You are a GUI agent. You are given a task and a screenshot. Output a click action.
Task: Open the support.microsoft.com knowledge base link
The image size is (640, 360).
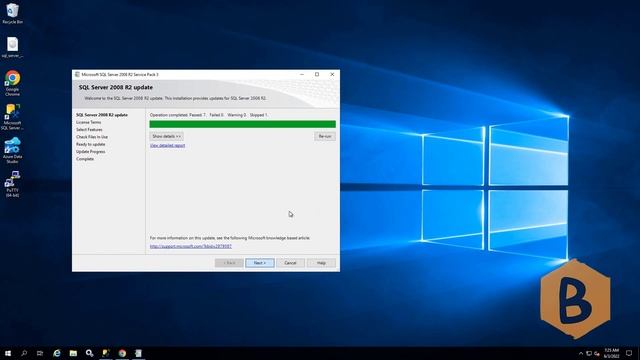coord(191,247)
